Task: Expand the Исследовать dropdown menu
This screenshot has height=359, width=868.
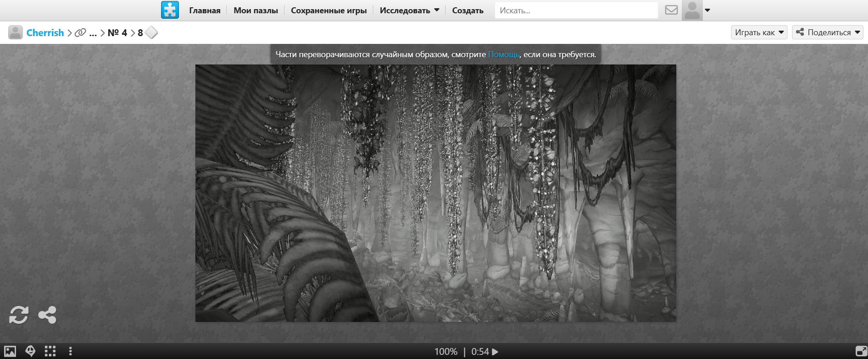Action: 409,10
